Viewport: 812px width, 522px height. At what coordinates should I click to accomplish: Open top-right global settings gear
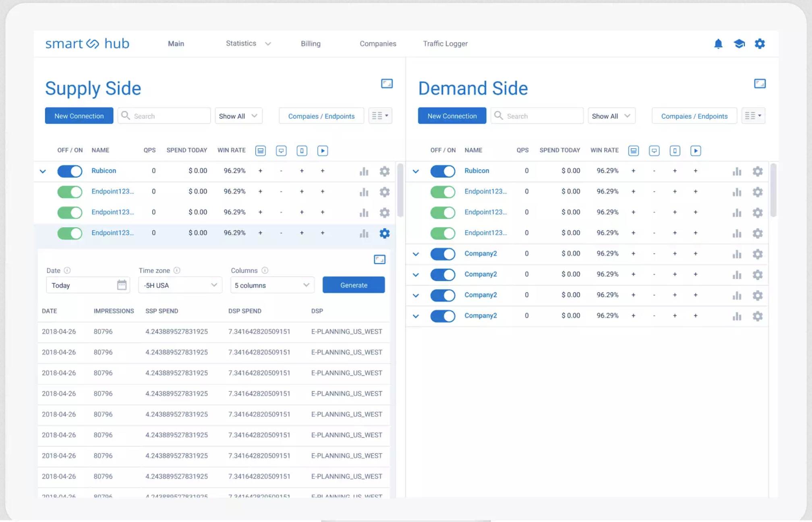760,43
